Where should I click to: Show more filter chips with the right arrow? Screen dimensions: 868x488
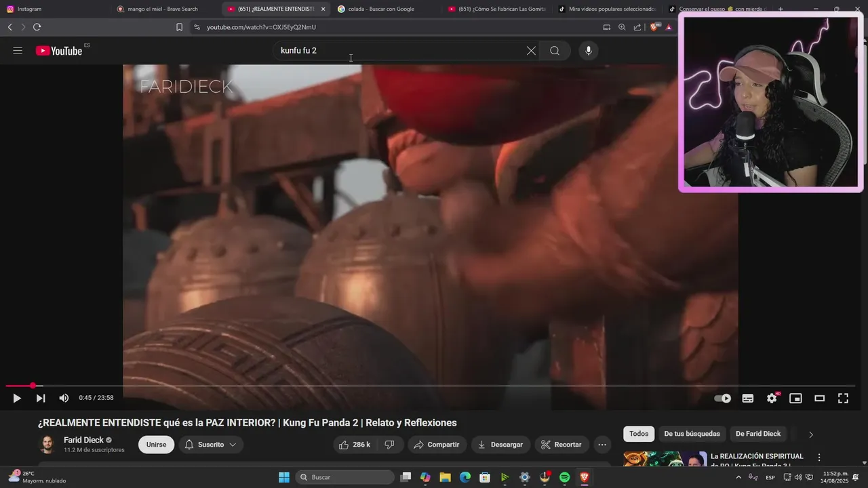tap(810, 434)
